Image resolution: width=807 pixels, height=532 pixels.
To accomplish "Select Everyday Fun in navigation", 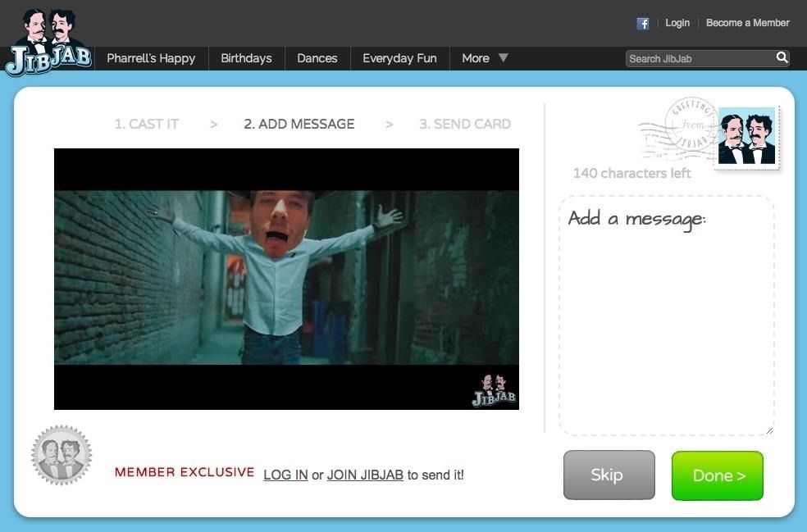I will tap(399, 58).
